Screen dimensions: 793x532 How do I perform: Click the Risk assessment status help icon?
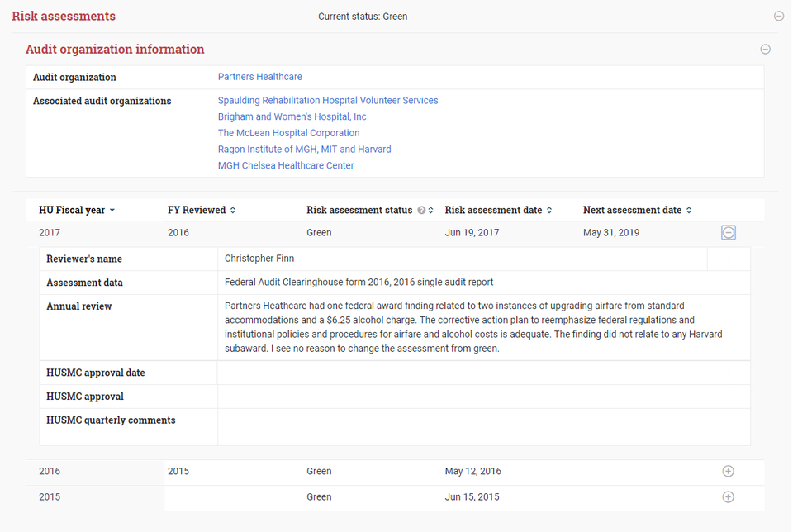pos(421,211)
